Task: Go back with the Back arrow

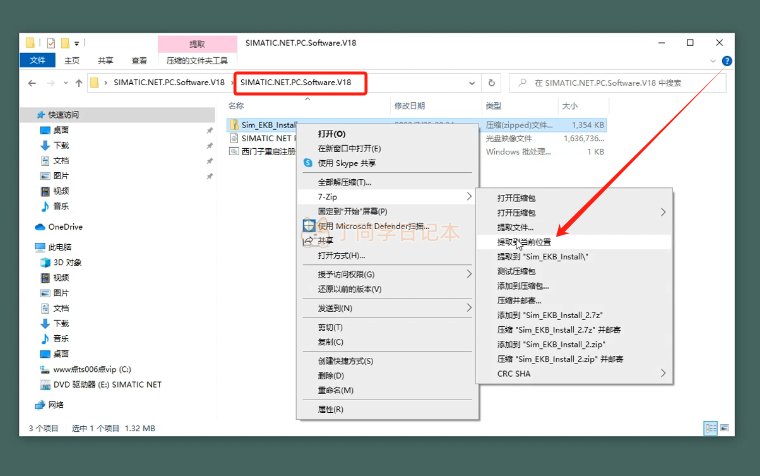Action: click(x=32, y=83)
